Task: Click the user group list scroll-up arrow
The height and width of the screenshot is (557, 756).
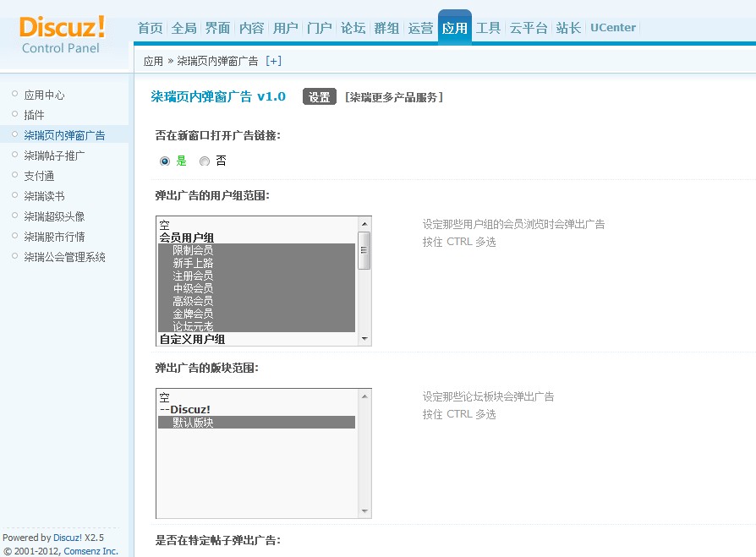Action: pos(364,224)
